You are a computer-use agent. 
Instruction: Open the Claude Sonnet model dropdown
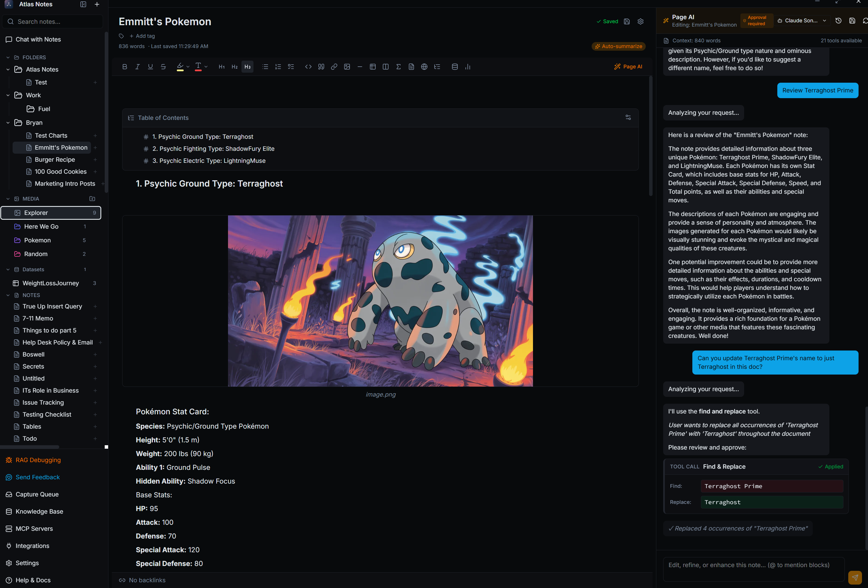click(802, 21)
